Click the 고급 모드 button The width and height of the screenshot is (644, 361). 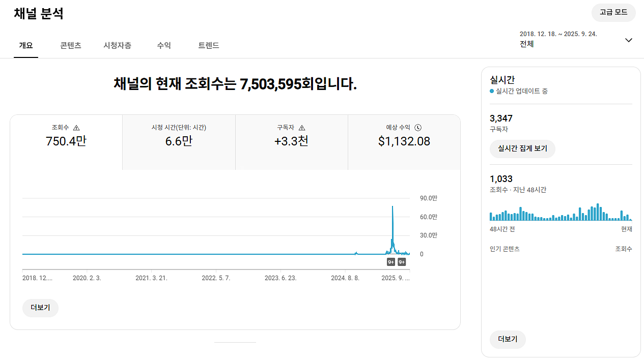pos(613,12)
